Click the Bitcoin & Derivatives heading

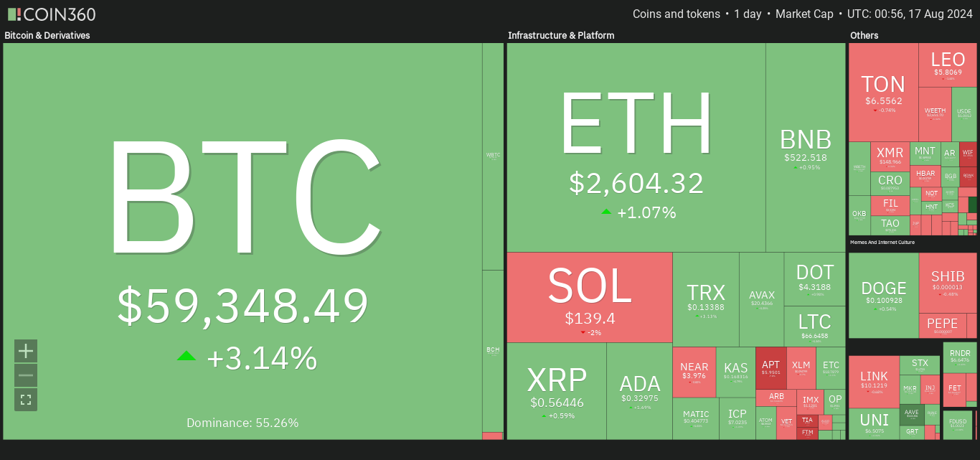coord(47,35)
